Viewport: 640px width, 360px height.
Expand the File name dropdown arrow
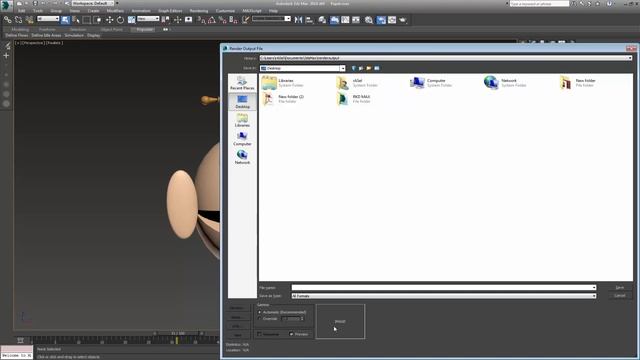(x=594, y=288)
